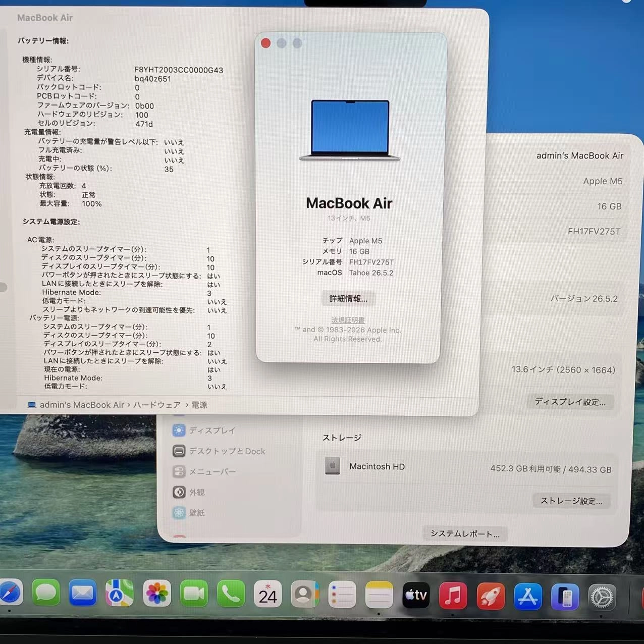Click 最大容量 100% row

pos(71,203)
